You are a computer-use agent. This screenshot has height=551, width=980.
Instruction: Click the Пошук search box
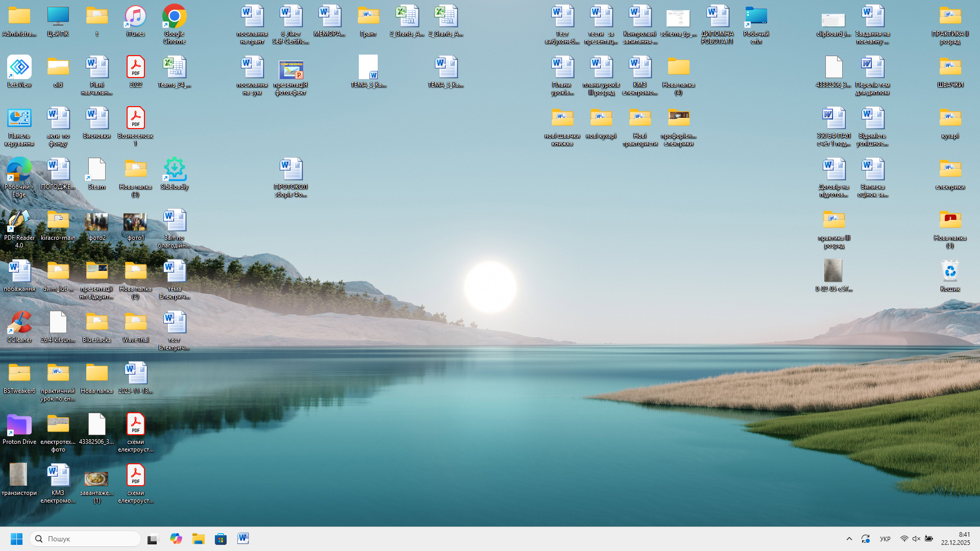[86, 539]
